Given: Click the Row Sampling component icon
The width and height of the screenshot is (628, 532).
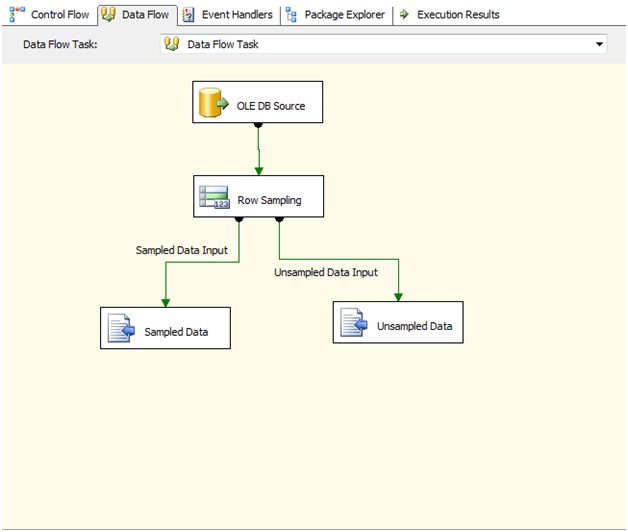Looking at the screenshot, I should 214,198.
